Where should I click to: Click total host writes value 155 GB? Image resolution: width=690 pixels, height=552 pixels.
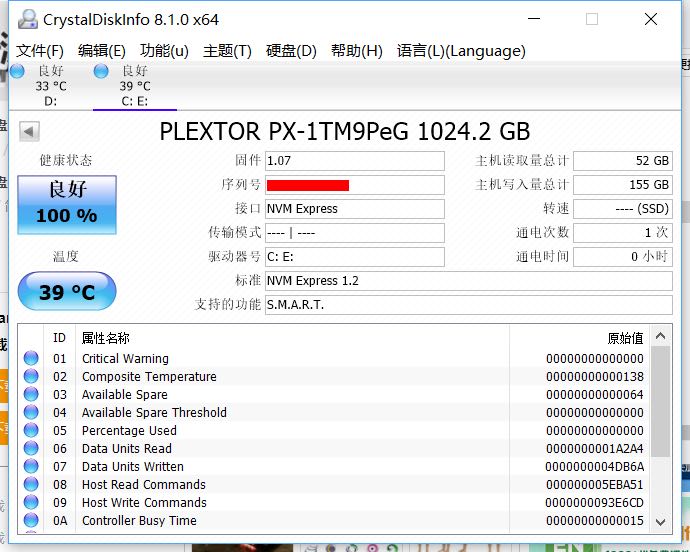click(x=623, y=185)
